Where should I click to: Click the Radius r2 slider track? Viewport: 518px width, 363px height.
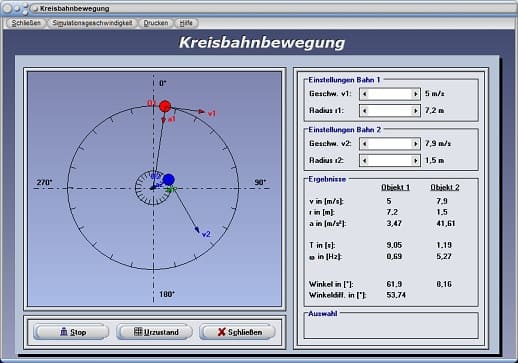tap(390, 161)
